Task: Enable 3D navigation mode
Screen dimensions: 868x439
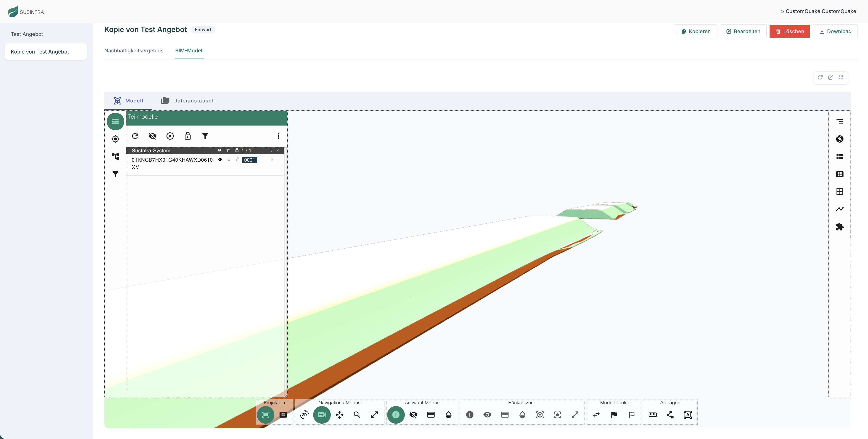Action: coord(304,415)
